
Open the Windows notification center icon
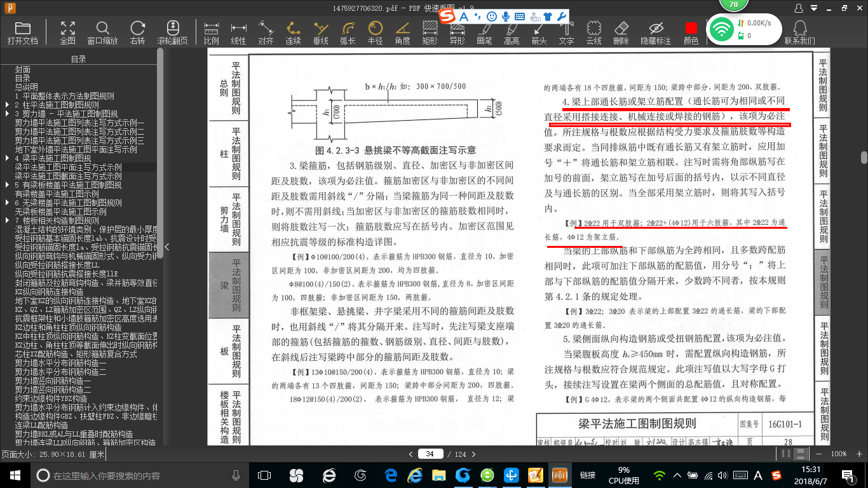[x=847, y=475]
